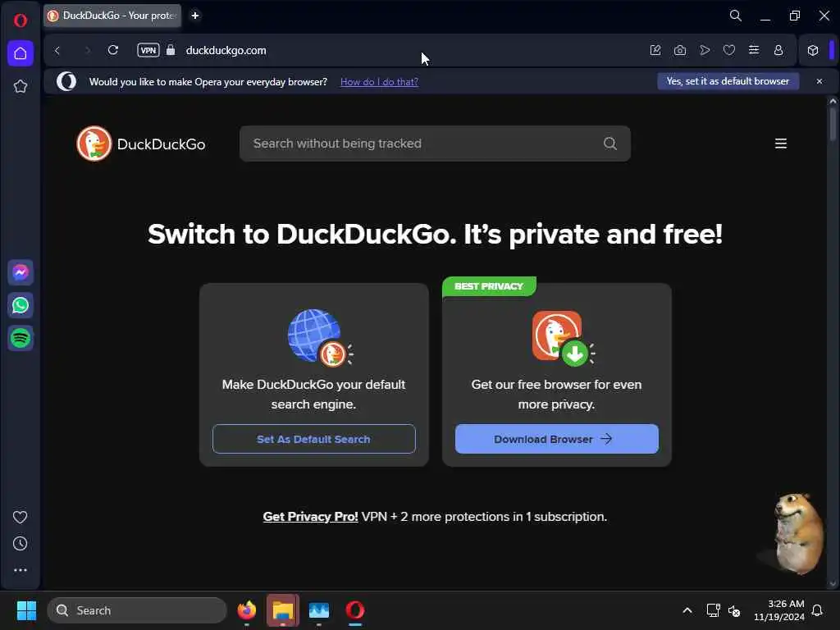Click the Windows taskbar Search box
840x630 pixels.
(x=137, y=610)
